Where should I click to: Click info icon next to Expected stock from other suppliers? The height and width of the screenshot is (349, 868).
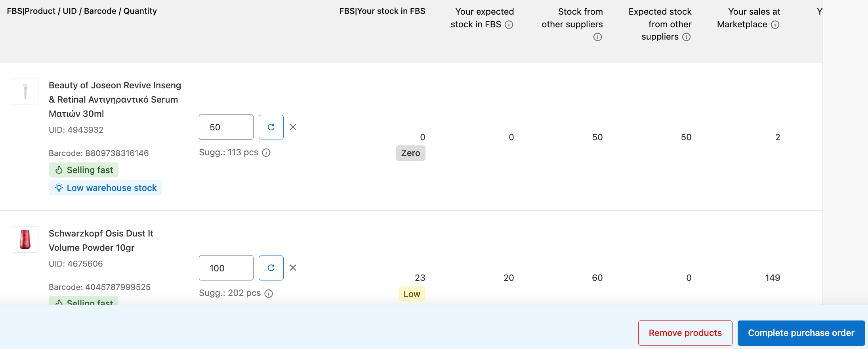(686, 37)
